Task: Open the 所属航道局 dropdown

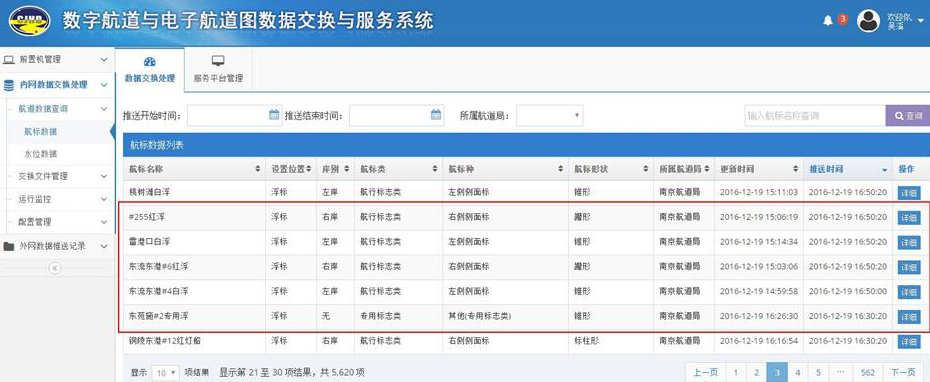Action: (x=549, y=115)
